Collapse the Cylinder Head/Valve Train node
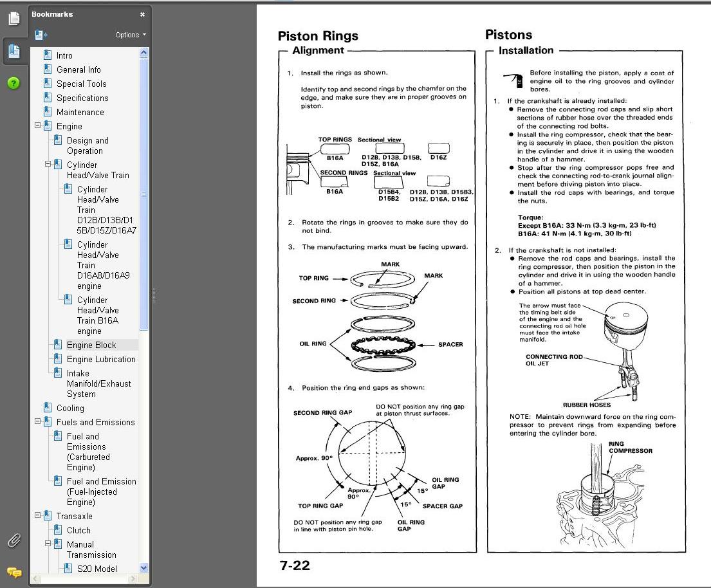This screenshot has height=588, width=711. click(x=48, y=165)
